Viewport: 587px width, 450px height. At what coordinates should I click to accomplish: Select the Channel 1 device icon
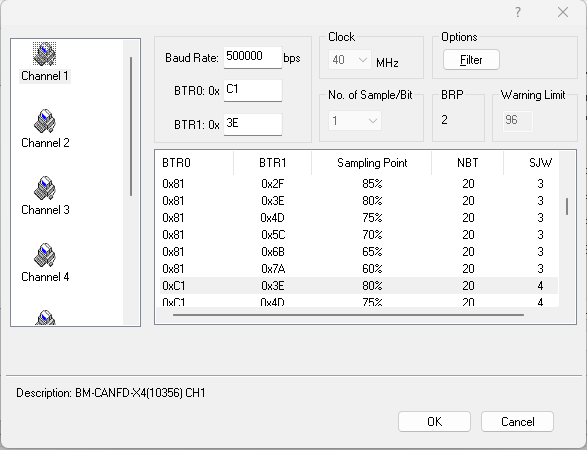coord(45,54)
